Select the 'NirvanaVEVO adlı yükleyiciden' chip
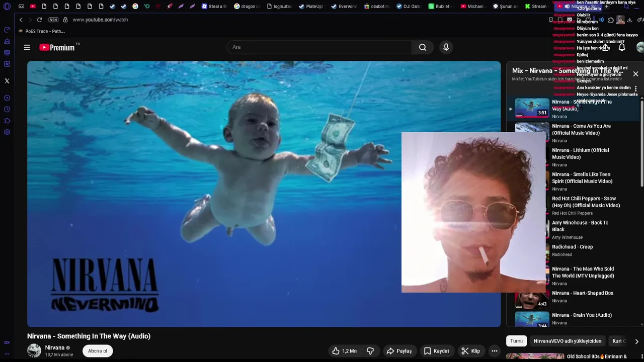644x362 pixels. click(568, 341)
